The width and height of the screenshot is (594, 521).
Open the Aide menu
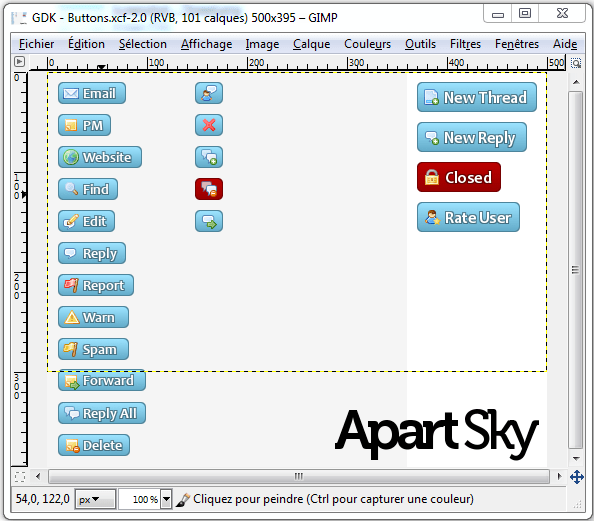565,44
